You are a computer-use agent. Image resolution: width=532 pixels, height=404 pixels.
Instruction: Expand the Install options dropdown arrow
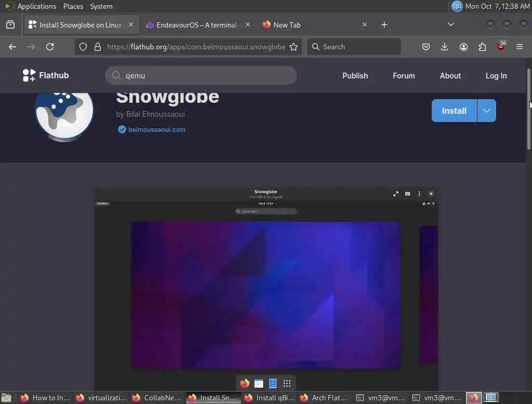coord(486,111)
